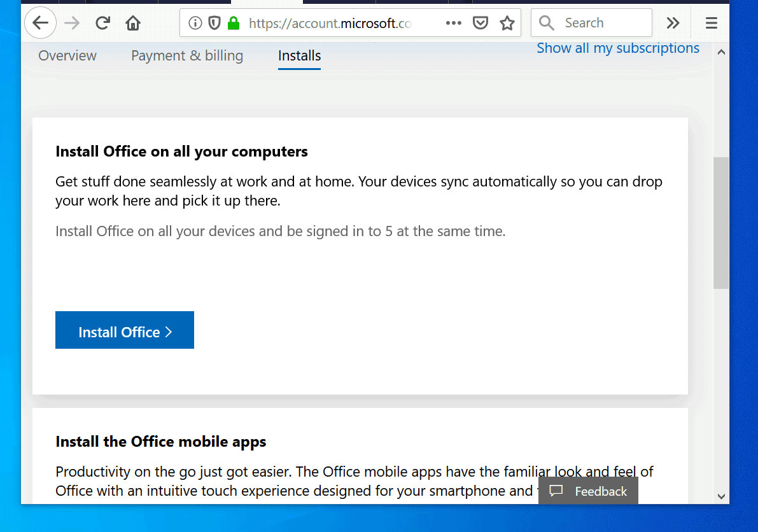Select the Installs tab
The image size is (758, 532).
click(x=299, y=56)
